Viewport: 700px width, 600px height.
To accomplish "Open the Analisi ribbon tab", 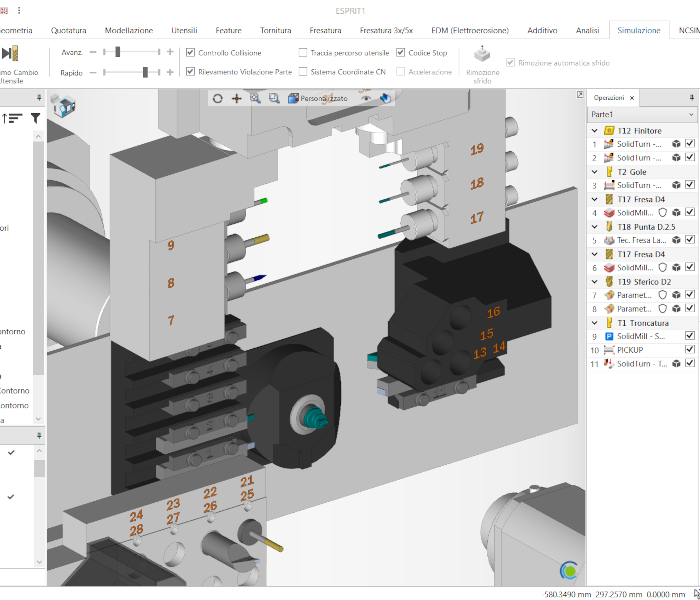I will (587, 31).
